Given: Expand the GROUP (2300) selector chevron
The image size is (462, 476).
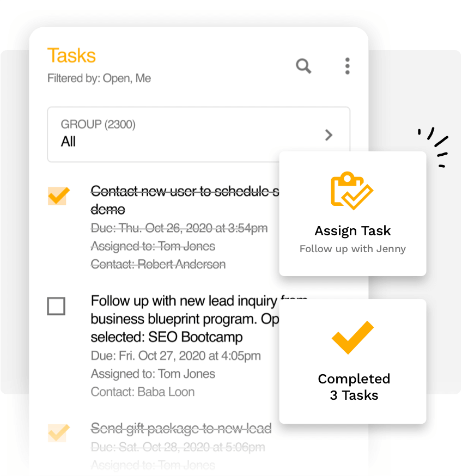Looking at the screenshot, I should click(x=329, y=136).
